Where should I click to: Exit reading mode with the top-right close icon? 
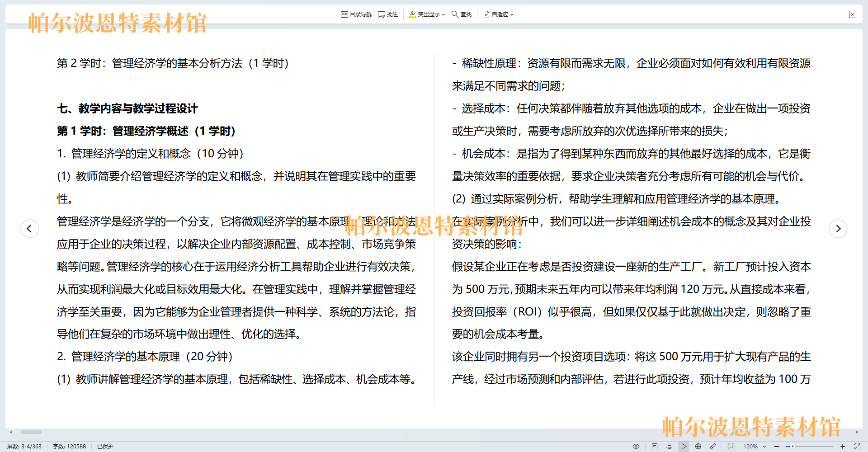[853, 14]
